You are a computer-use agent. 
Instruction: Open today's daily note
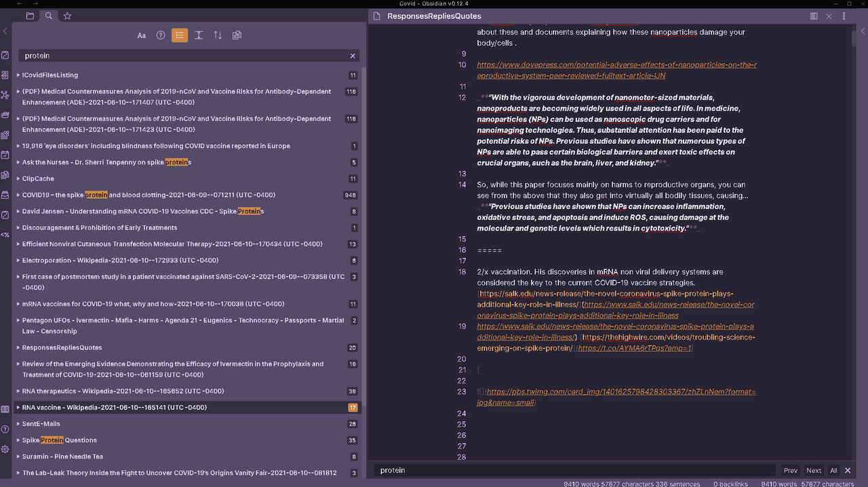coord(5,155)
